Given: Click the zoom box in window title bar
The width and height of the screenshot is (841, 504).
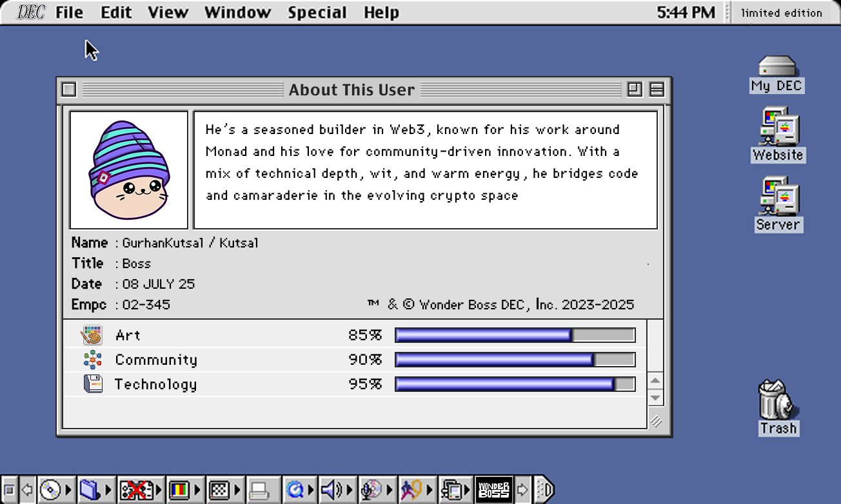Looking at the screenshot, I should pos(635,90).
